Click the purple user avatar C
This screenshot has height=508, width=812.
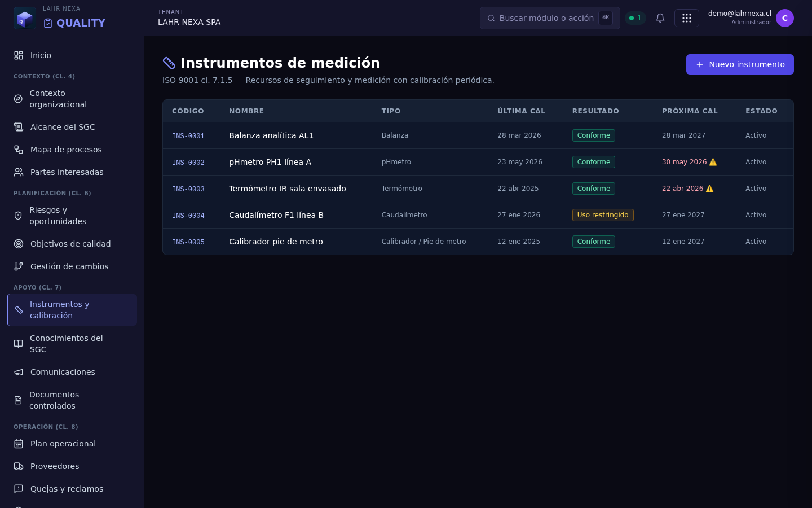coord(785,18)
